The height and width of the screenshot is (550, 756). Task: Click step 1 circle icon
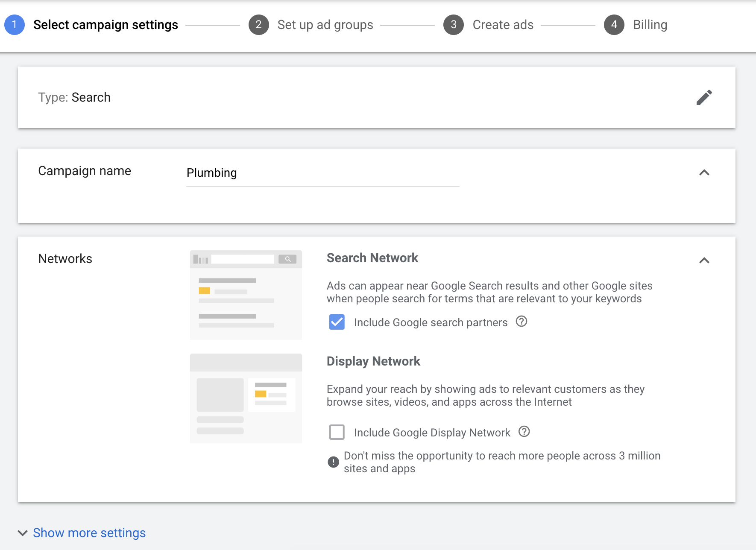click(15, 25)
